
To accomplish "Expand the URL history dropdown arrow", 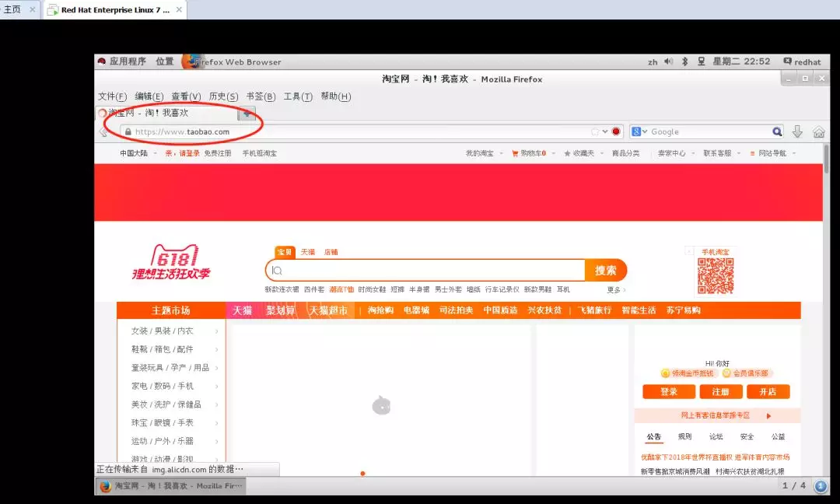I will (x=605, y=131).
